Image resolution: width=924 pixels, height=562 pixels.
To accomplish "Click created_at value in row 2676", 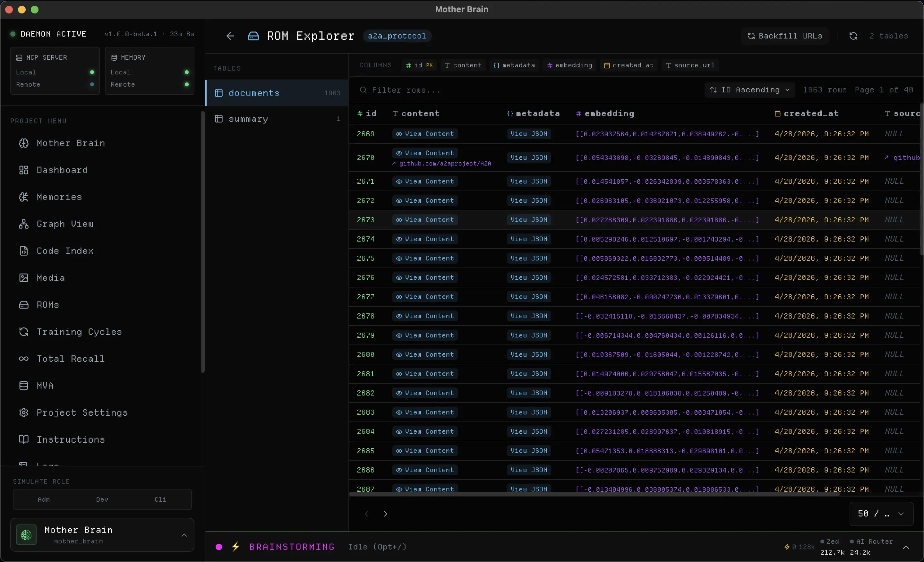I will point(821,277).
